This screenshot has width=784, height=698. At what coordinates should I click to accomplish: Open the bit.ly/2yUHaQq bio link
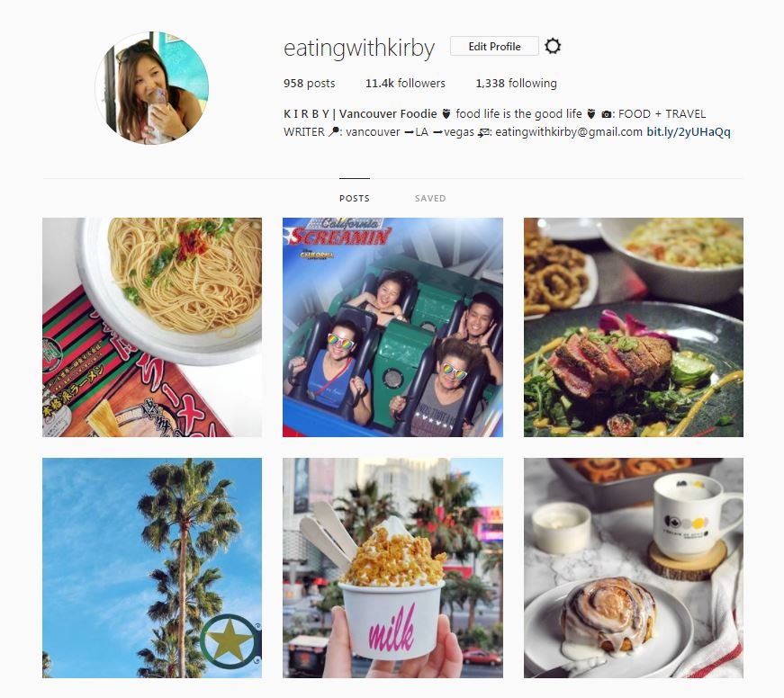(x=689, y=132)
